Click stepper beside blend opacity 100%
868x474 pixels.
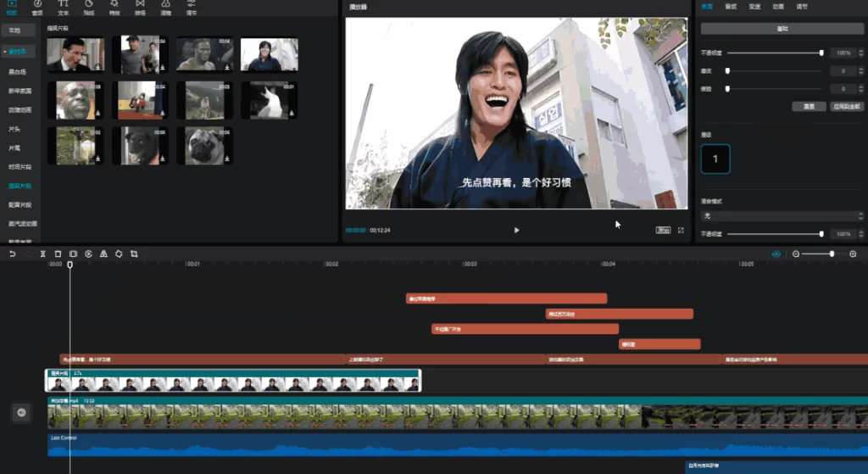click(861, 234)
